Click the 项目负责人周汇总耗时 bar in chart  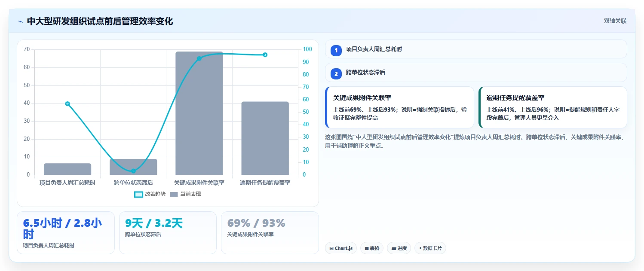pyautogui.click(x=67, y=169)
